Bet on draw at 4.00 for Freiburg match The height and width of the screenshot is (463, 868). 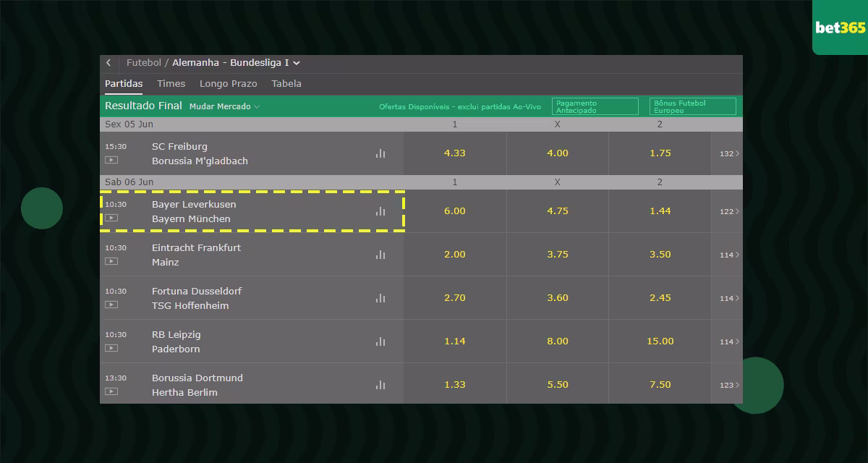[x=558, y=153]
